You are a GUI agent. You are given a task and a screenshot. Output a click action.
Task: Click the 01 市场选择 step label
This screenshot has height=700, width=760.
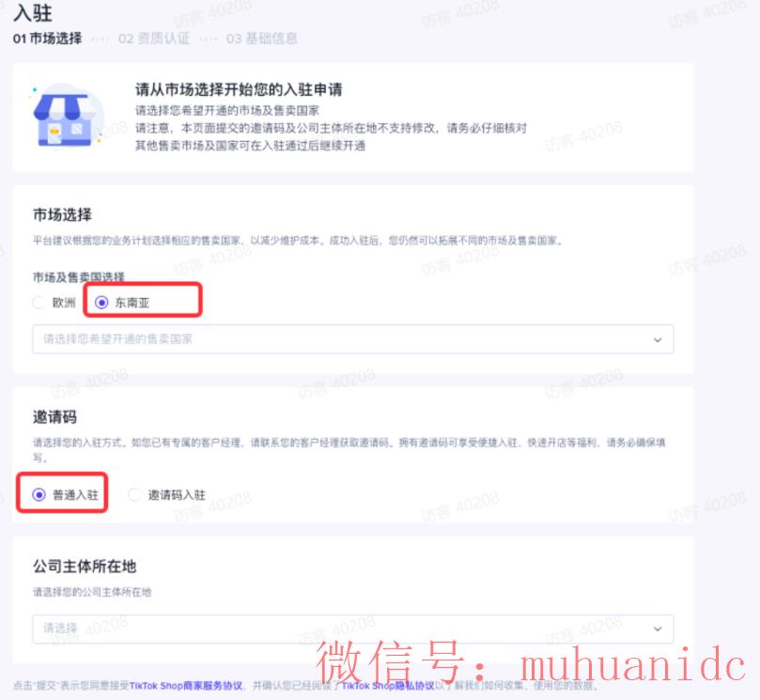46,38
